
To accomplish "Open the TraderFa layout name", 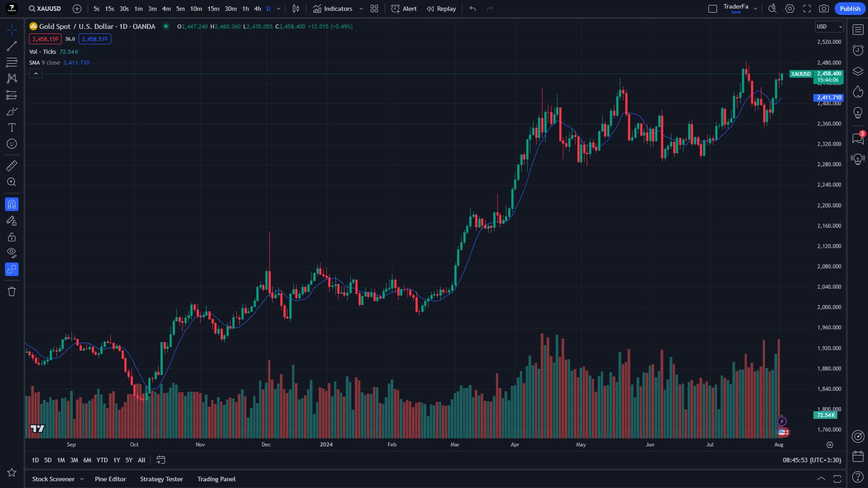I will tap(736, 9).
